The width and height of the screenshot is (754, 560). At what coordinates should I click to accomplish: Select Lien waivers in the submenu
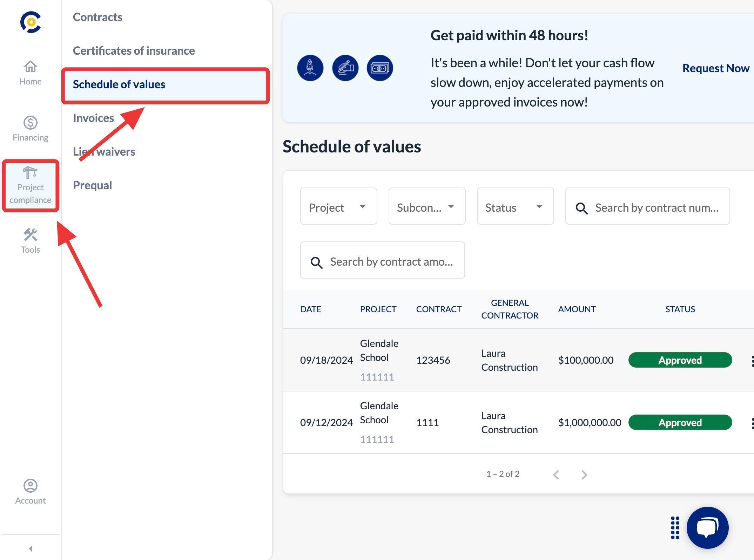tap(104, 151)
